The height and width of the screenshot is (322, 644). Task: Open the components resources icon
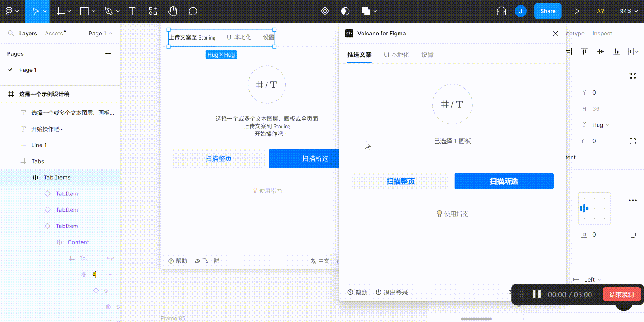coord(153,11)
